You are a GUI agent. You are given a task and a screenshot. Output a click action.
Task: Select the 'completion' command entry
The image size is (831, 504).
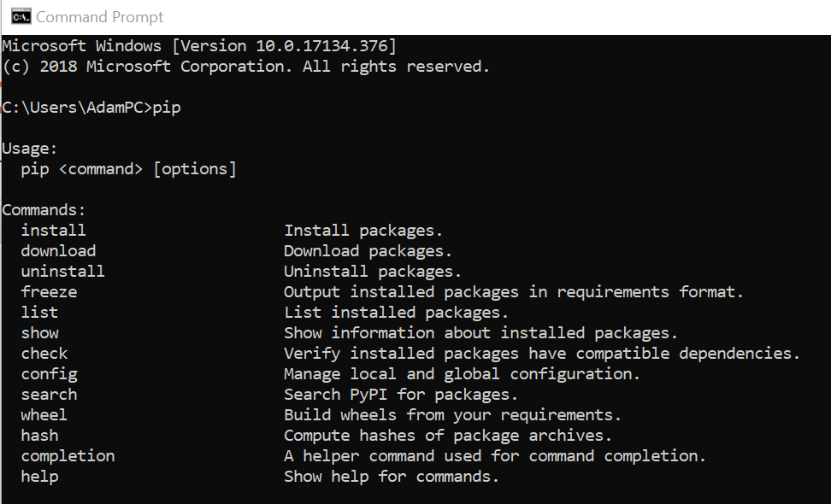[x=68, y=455]
